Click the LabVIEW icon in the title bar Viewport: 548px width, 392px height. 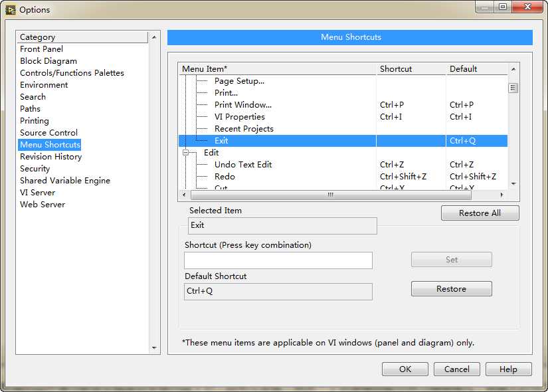coord(11,9)
